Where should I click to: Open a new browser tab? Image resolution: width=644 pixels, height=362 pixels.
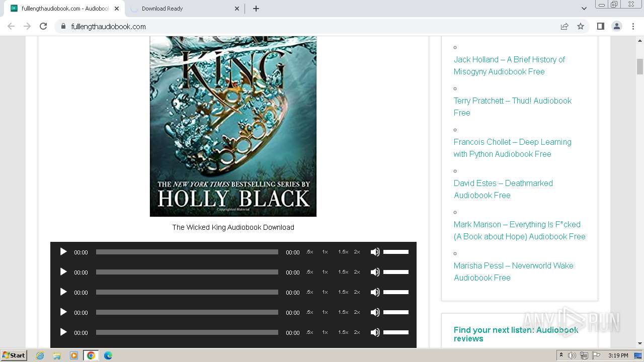[x=256, y=9]
